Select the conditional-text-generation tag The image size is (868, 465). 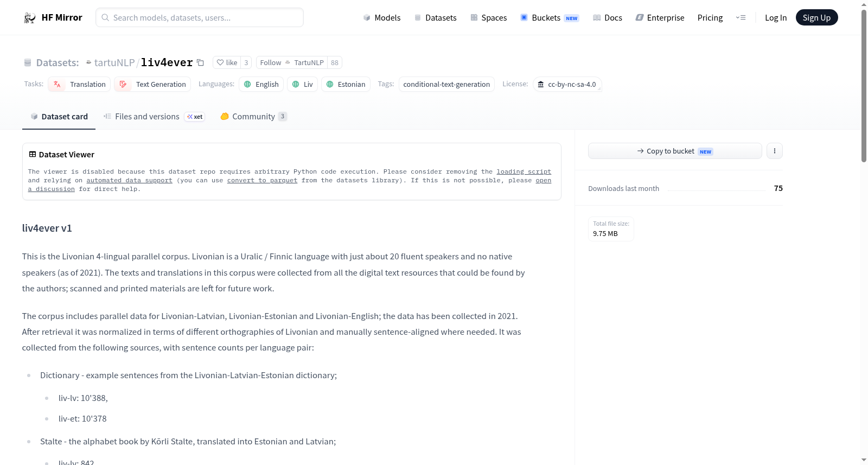click(446, 84)
